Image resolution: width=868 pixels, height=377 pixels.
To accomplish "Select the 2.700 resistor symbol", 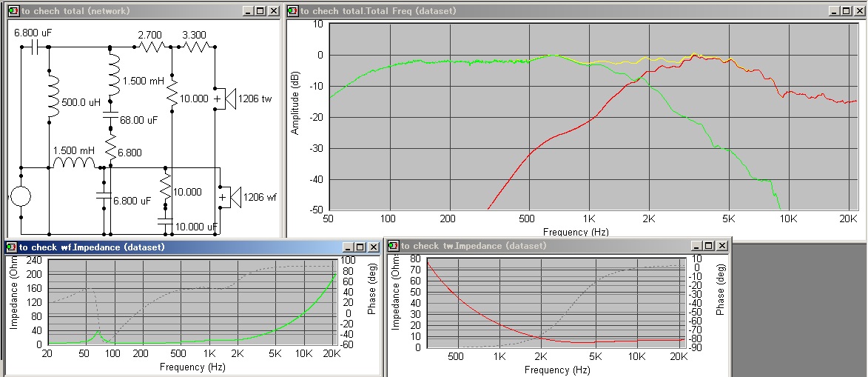I will click(152, 47).
